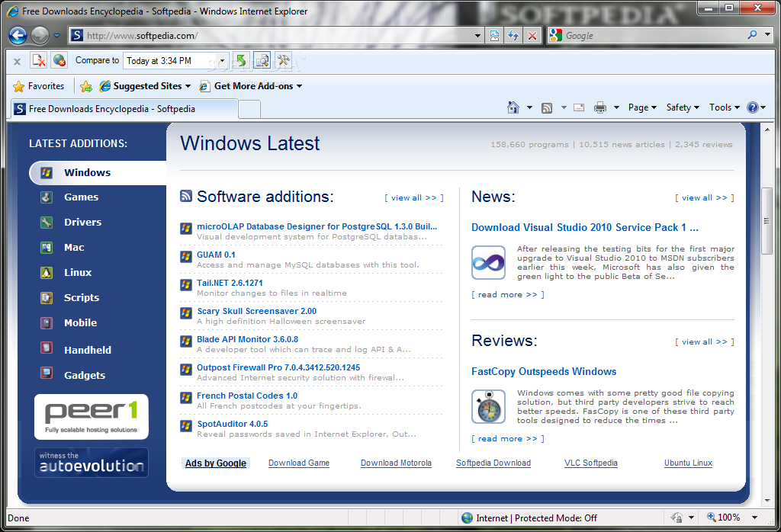
Task: Select the Free Downloads Encyclopedia tab
Action: 124,109
